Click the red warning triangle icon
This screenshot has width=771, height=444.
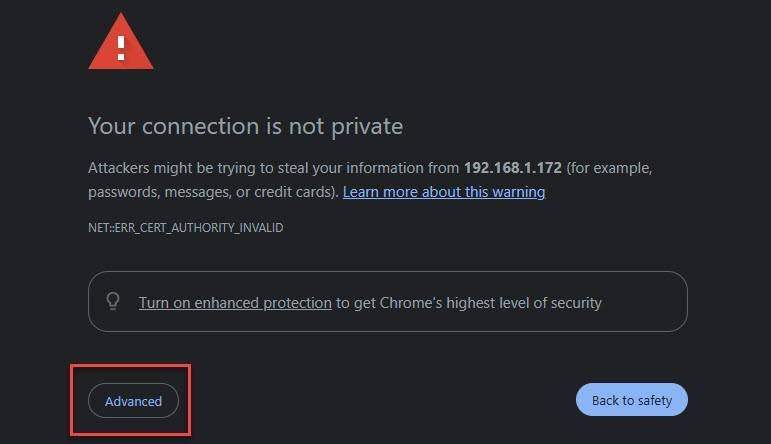point(121,45)
